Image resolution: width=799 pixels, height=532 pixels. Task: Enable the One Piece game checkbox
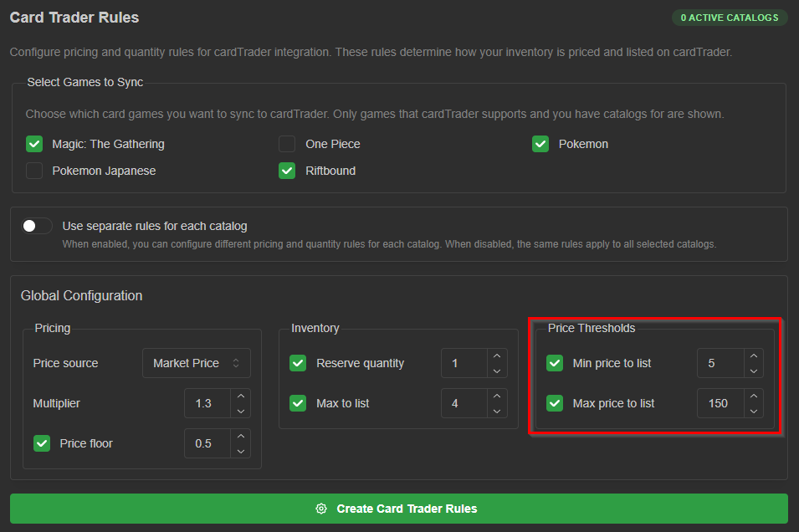[x=287, y=144]
